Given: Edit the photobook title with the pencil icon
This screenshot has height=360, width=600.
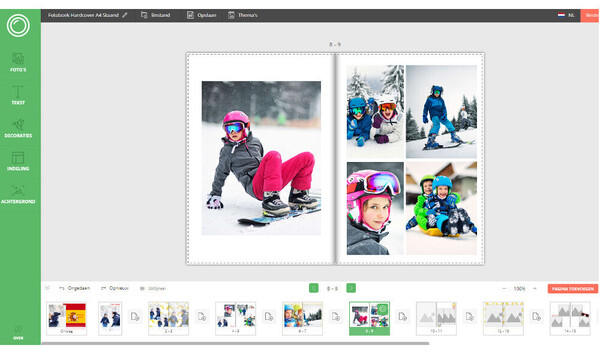Looking at the screenshot, I should pyautogui.click(x=125, y=15).
